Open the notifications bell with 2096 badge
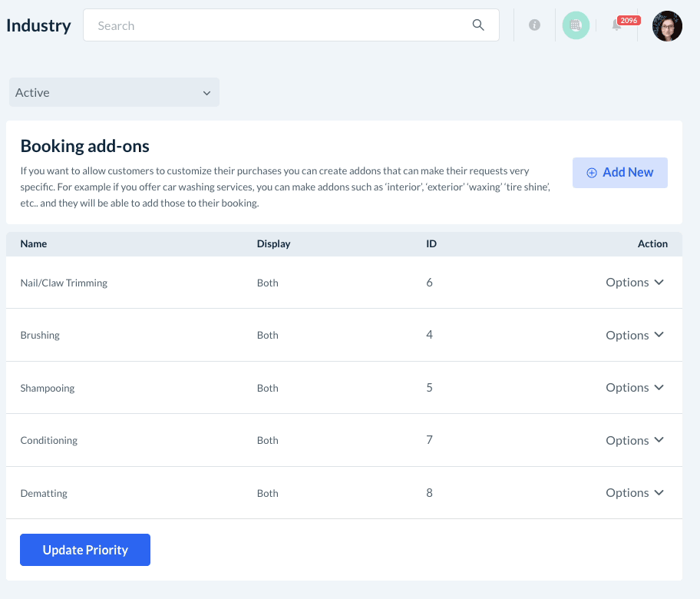700x599 pixels. [x=617, y=26]
